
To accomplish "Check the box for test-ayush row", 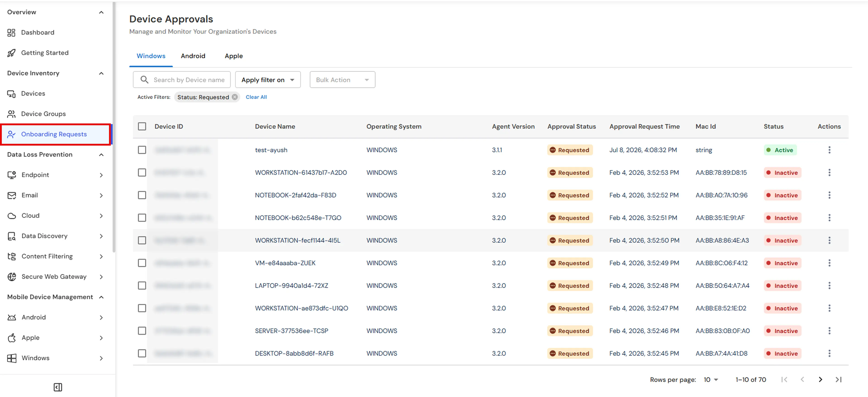I will click(142, 150).
